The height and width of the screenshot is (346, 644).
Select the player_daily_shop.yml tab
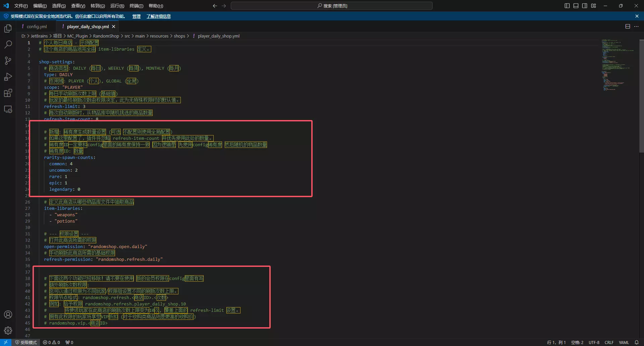[88, 26]
